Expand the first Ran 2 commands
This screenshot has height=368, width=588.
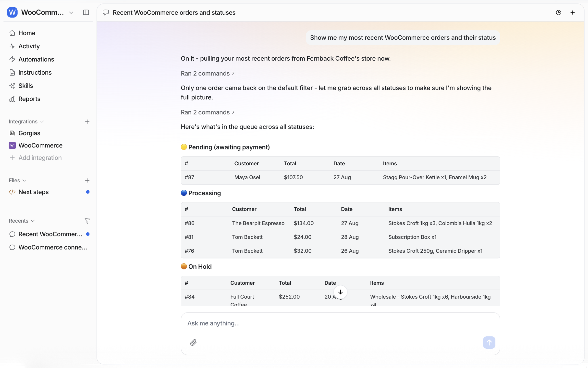tap(208, 73)
